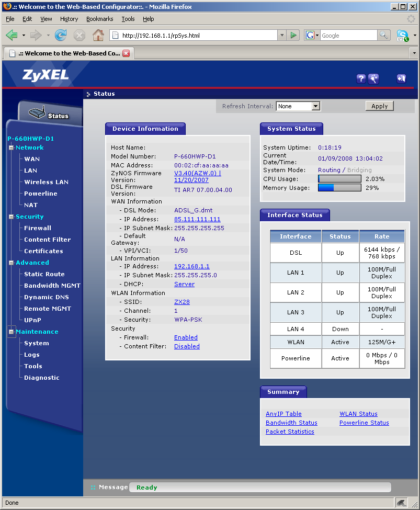Open the Help menu

149,19
